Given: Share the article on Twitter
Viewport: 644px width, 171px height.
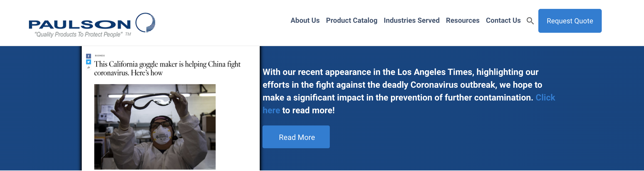Looking at the screenshot, I should coord(88,62).
